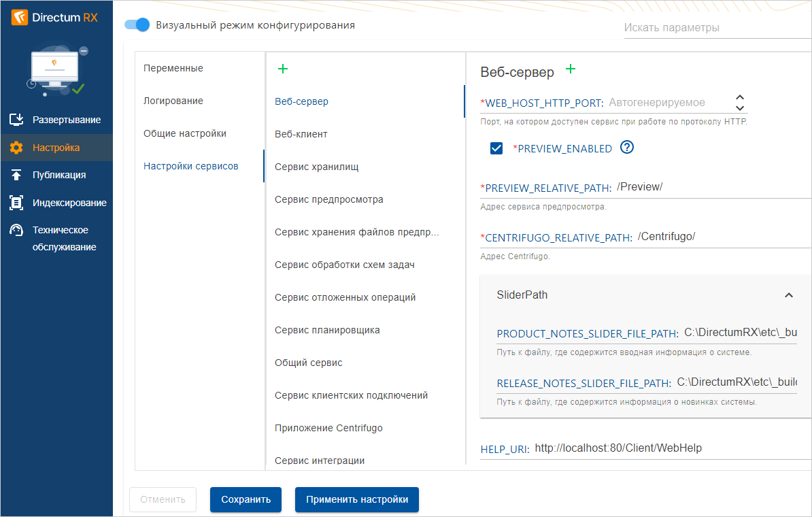812x517 pixels.
Task: Open the Логирование settings tab
Action: [x=173, y=101]
